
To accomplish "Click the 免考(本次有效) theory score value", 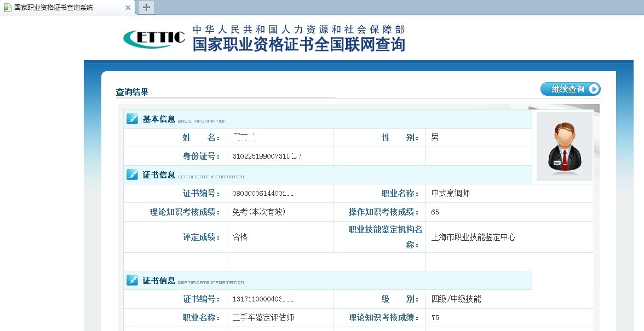I will coord(259,212).
